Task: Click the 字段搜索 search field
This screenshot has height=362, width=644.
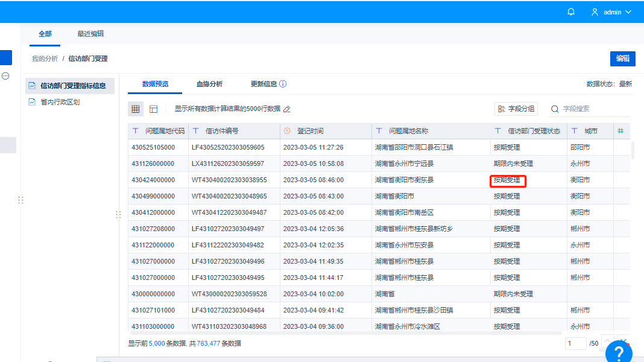Action: tap(596, 109)
